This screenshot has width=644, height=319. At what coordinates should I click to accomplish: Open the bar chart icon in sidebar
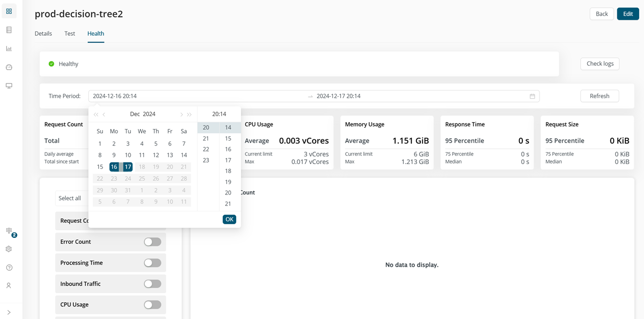click(x=9, y=49)
